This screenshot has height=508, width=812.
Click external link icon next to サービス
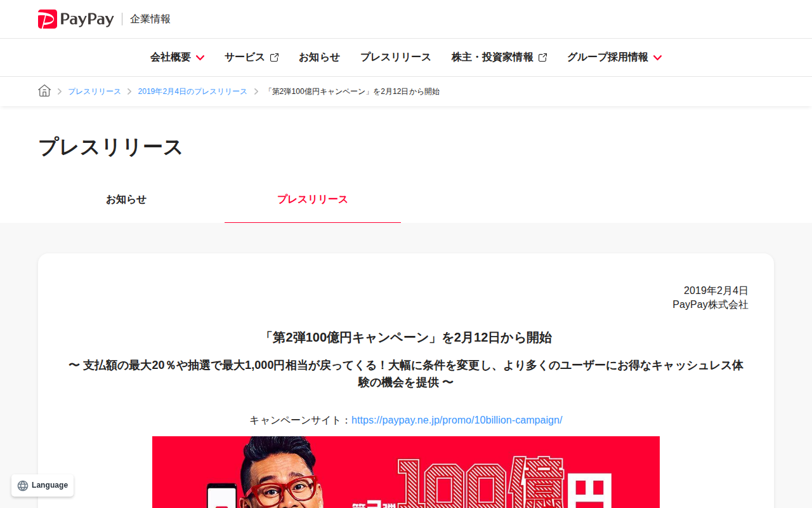274,58
